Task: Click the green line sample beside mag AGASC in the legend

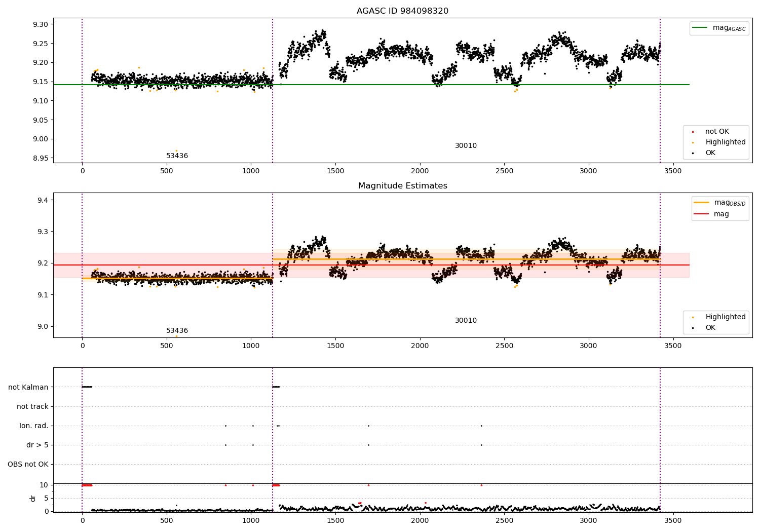Action: point(700,28)
